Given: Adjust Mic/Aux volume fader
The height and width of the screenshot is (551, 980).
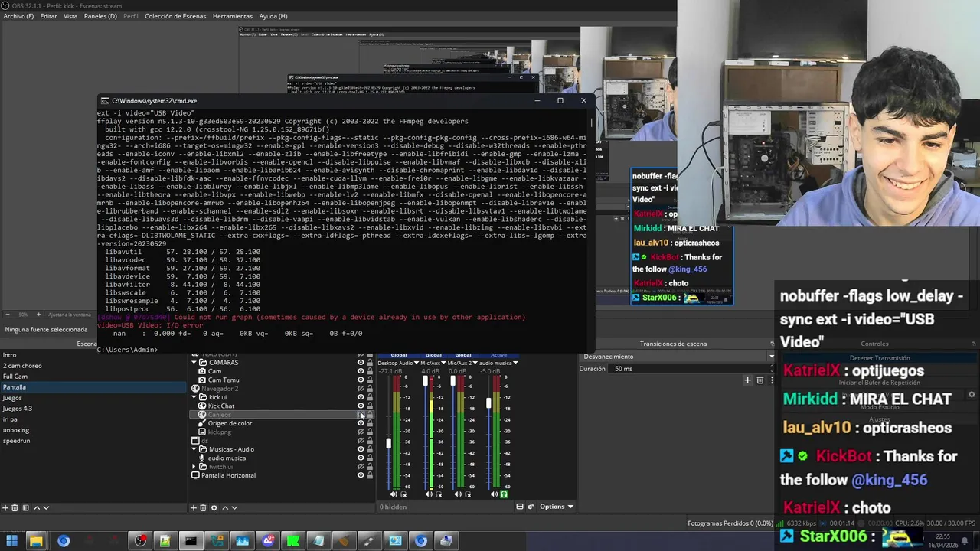Looking at the screenshot, I should pyautogui.click(x=426, y=380).
